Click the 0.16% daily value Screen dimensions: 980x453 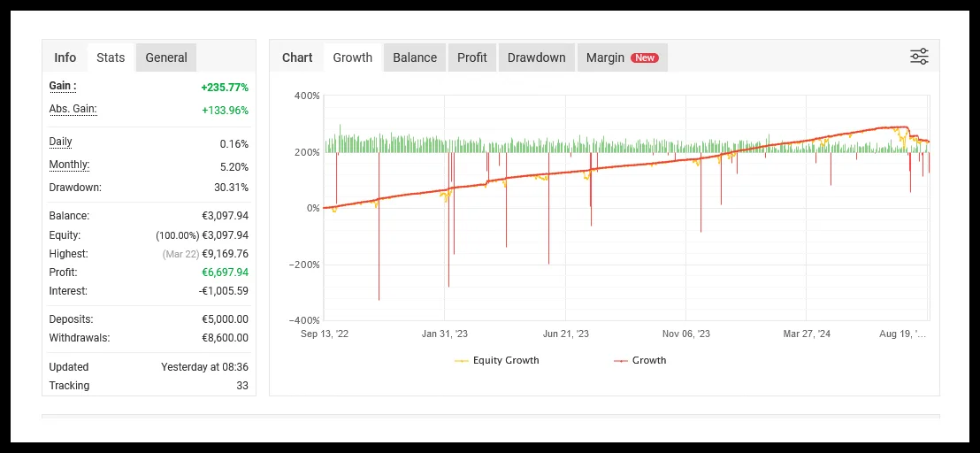click(x=234, y=143)
